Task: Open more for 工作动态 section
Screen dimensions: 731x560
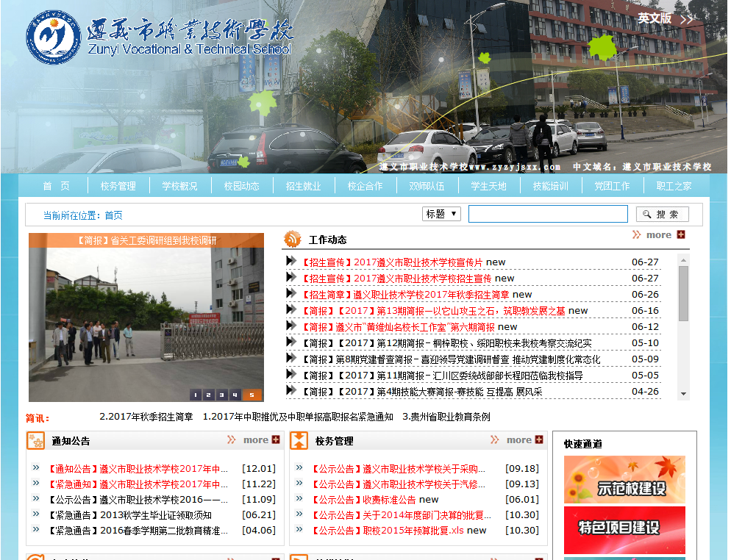Action: [659, 235]
